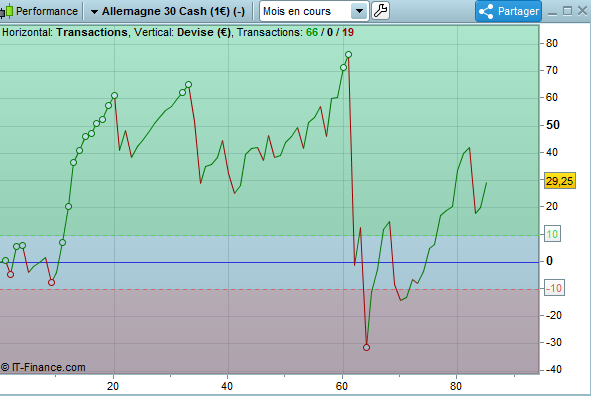The width and height of the screenshot is (591, 396).
Task: Click the Vertical: Devise (€) label
Action: click(182, 32)
